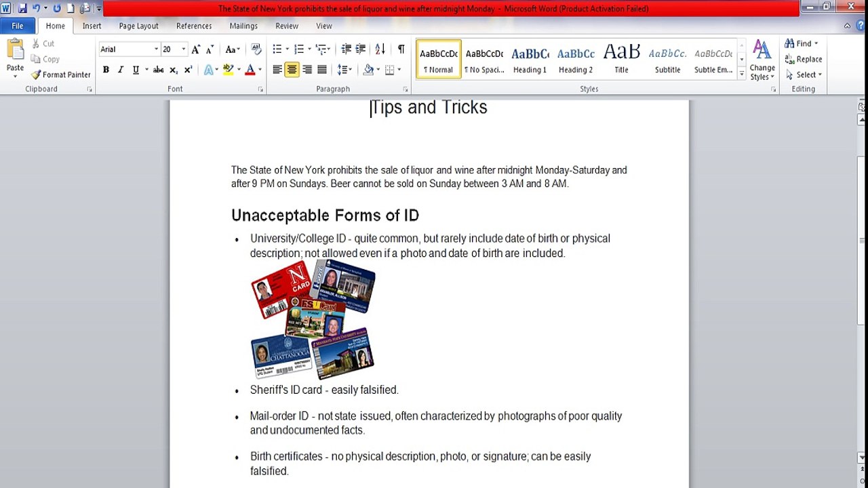
Task: Open the File tab
Action: pos(18,26)
